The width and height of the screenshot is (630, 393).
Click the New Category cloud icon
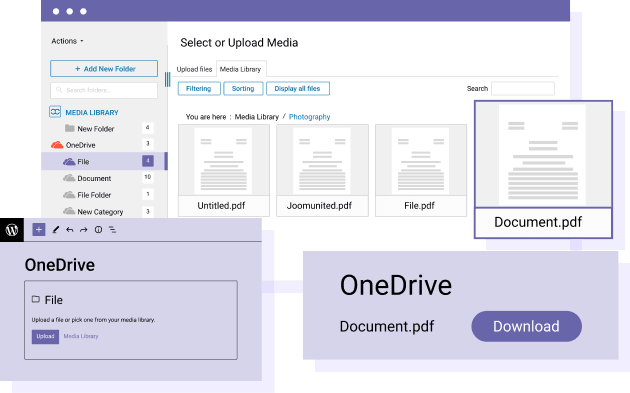click(69, 211)
